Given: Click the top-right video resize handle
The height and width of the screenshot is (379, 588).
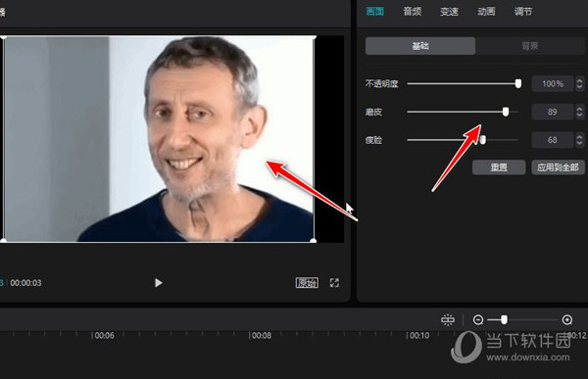Looking at the screenshot, I should pos(314,37).
